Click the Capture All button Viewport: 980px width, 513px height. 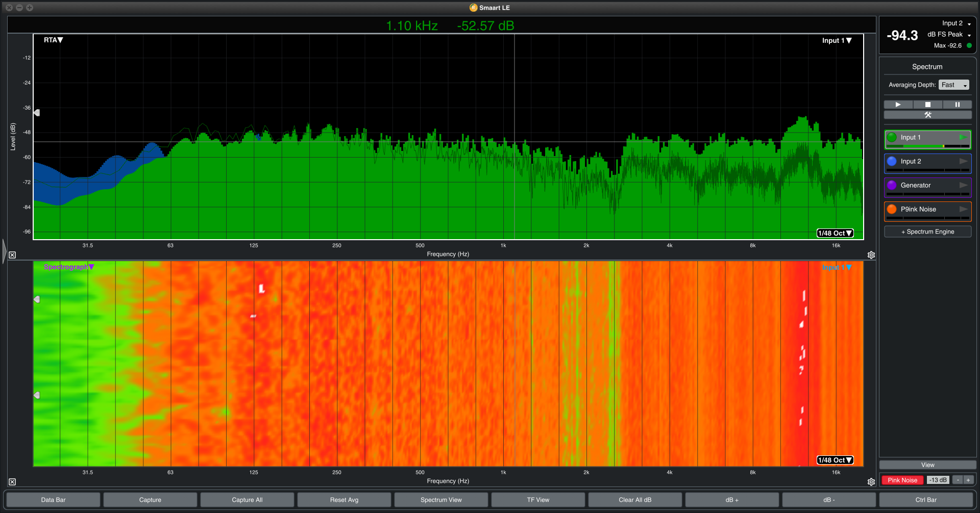pos(247,500)
